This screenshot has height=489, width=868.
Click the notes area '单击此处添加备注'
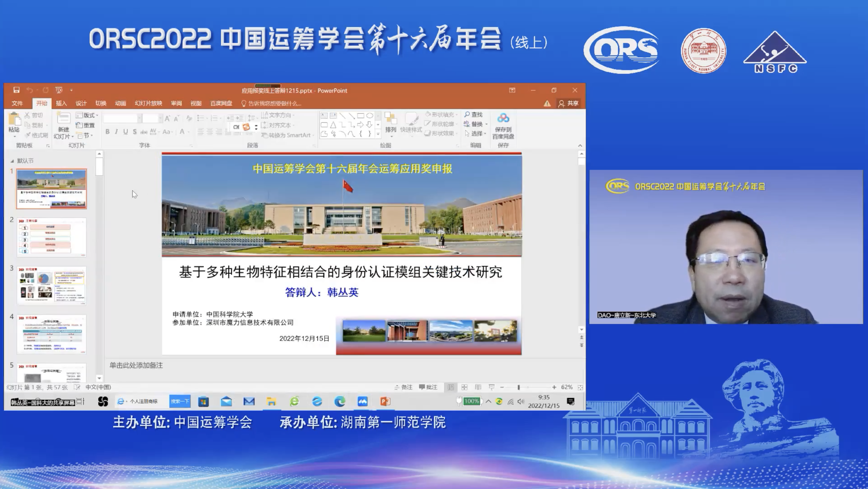pyautogui.click(x=136, y=365)
